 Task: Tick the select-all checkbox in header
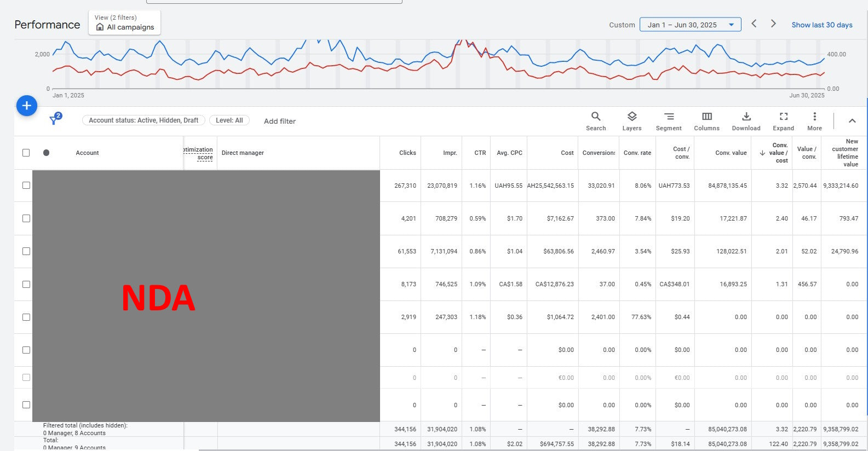pyautogui.click(x=26, y=153)
